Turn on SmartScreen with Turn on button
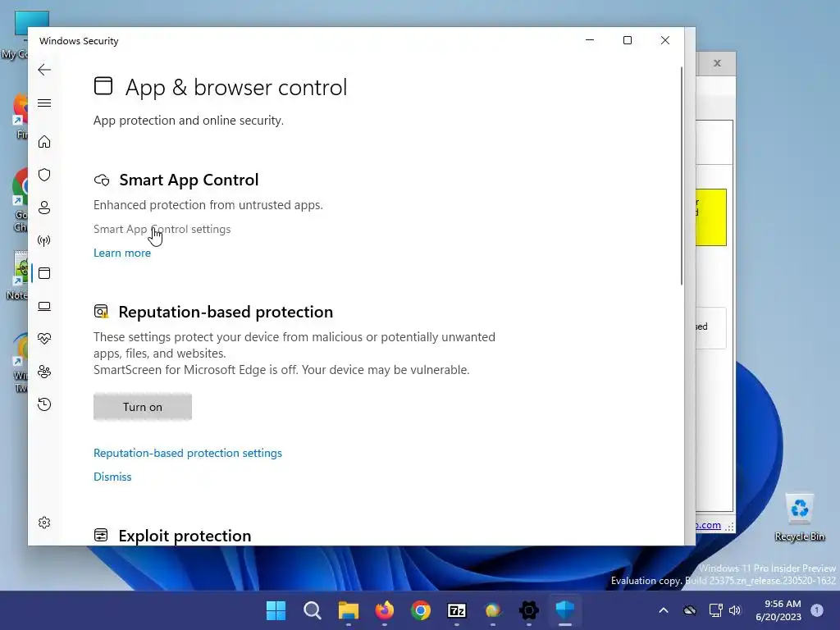 click(143, 407)
